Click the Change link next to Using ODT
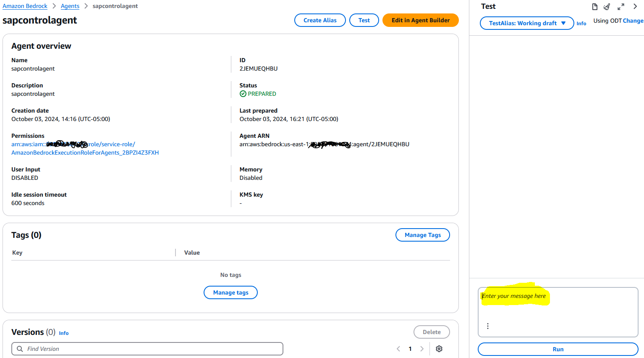Viewport: 644px width, 358px height. click(x=633, y=21)
